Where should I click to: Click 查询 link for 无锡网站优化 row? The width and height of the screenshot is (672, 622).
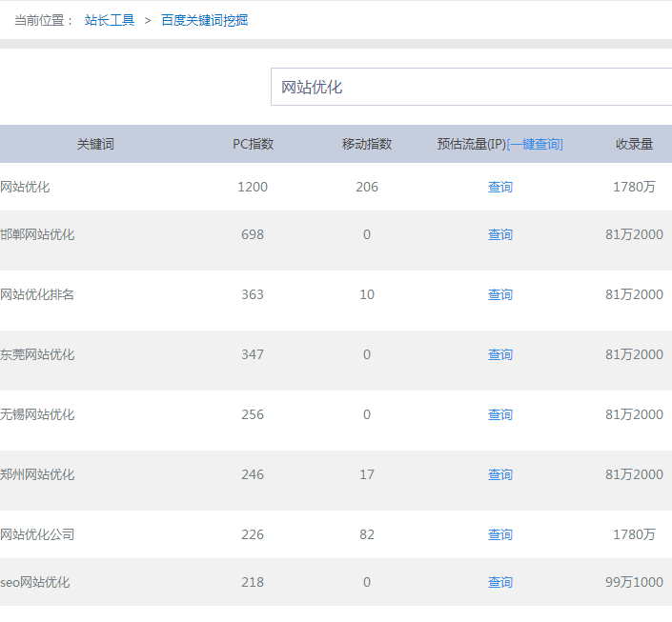500,415
